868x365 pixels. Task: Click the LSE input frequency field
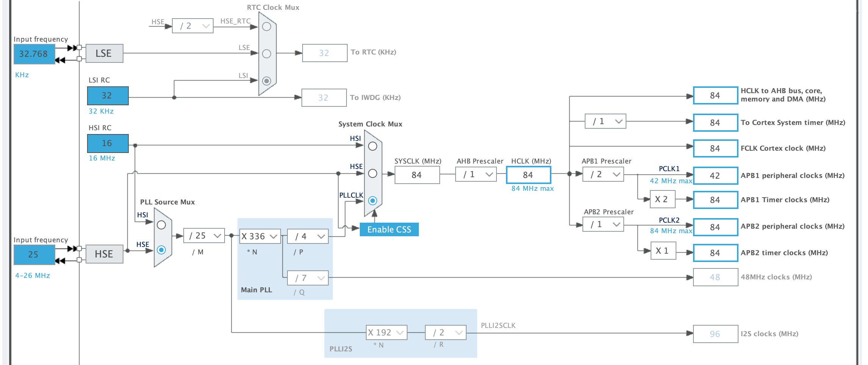click(34, 54)
